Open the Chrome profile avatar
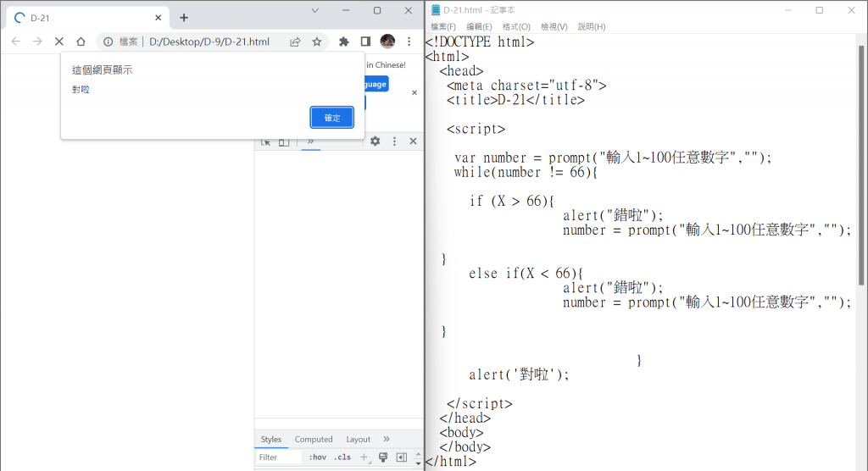868x471 pixels. point(387,41)
